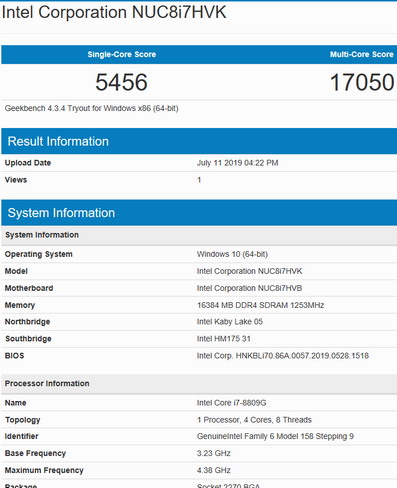Select the 3.23 GHz value
Image resolution: width=397 pixels, height=488 pixels.
(214, 454)
